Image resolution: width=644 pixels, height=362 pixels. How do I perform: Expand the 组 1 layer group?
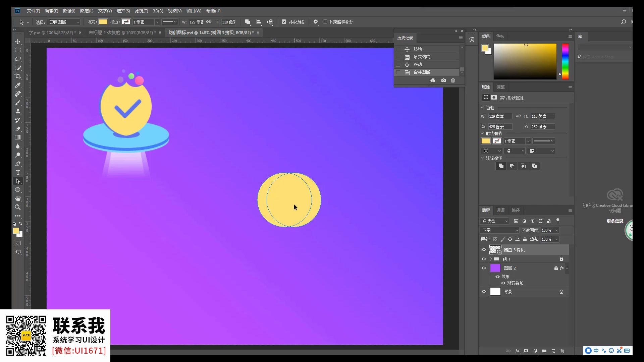tap(491, 259)
